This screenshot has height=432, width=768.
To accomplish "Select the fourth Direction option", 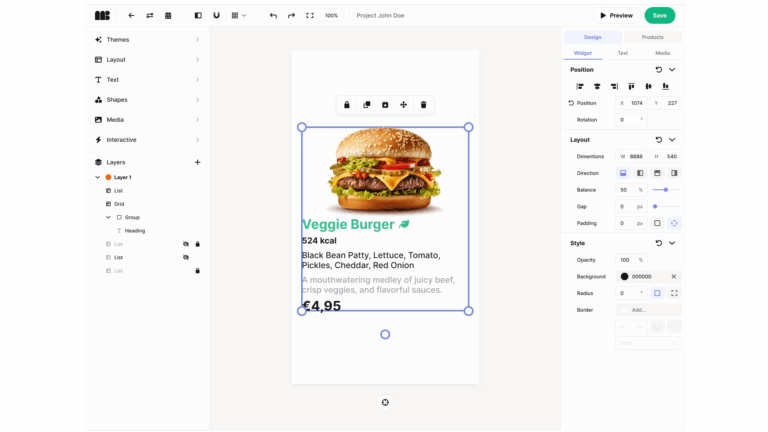I will click(674, 173).
